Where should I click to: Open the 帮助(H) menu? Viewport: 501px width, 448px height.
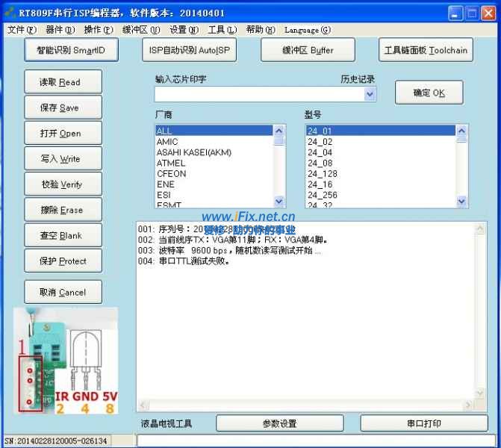click(261, 30)
